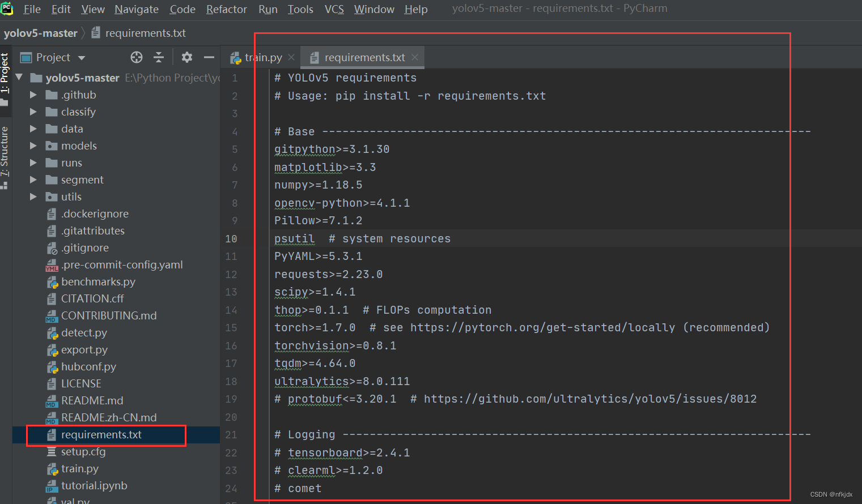
Task: Hide the Project panel with minus icon
Action: coord(209,57)
